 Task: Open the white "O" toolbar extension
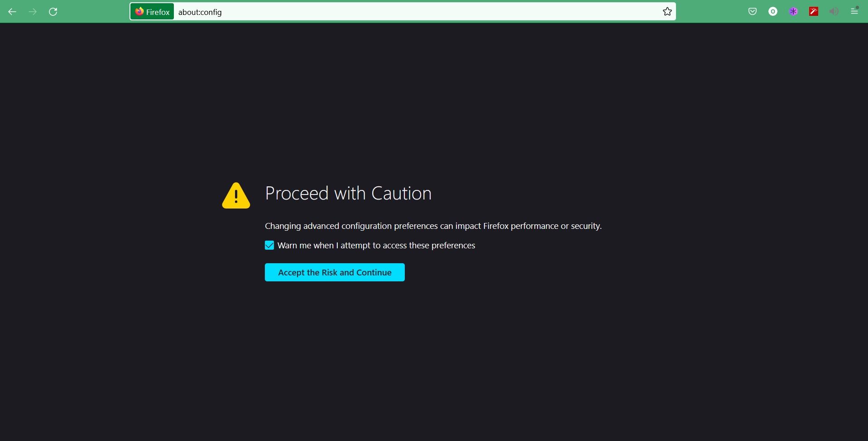(772, 11)
